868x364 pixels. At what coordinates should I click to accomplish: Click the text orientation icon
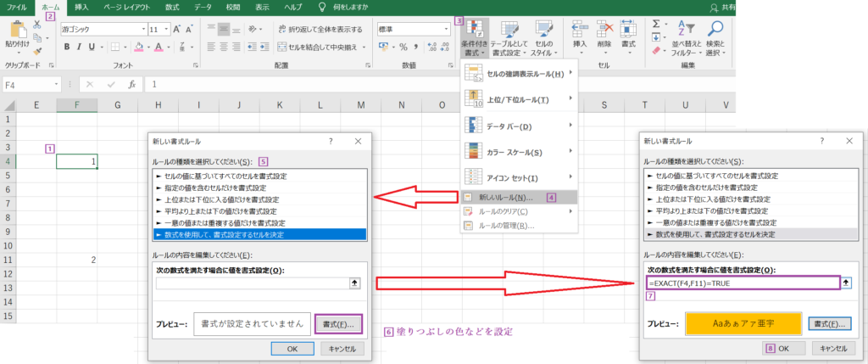[x=253, y=30]
